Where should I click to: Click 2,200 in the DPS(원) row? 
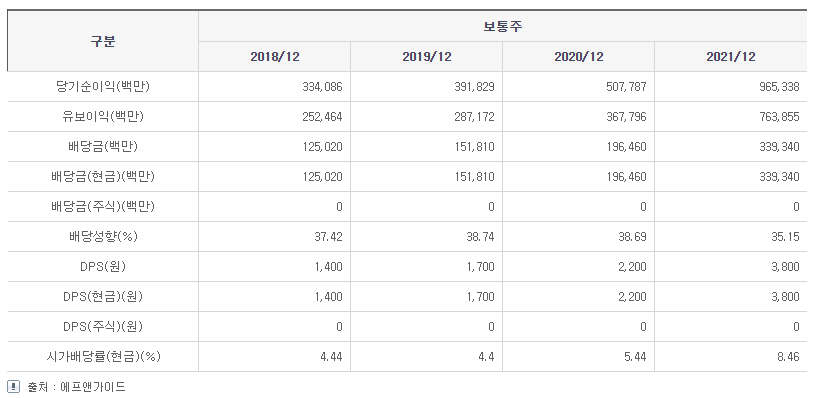633,267
